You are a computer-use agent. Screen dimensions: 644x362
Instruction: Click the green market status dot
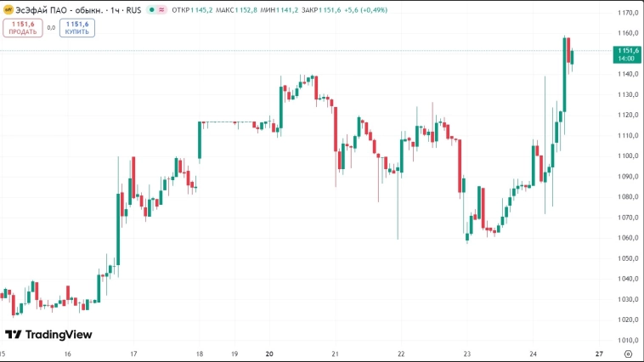(x=151, y=10)
